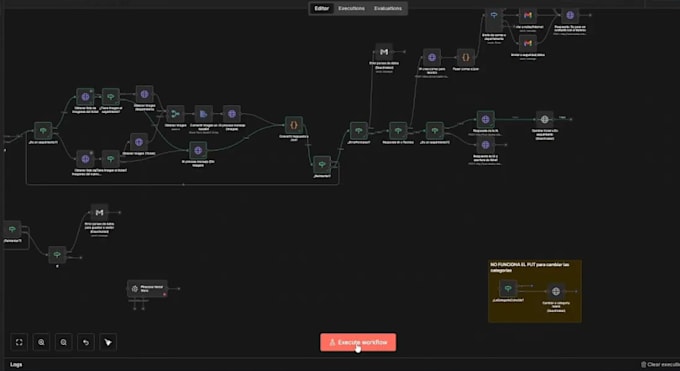Select the ¿Tiene imagen el ticket? IF node
The height and width of the screenshot is (371, 680).
[x=111, y=159]
